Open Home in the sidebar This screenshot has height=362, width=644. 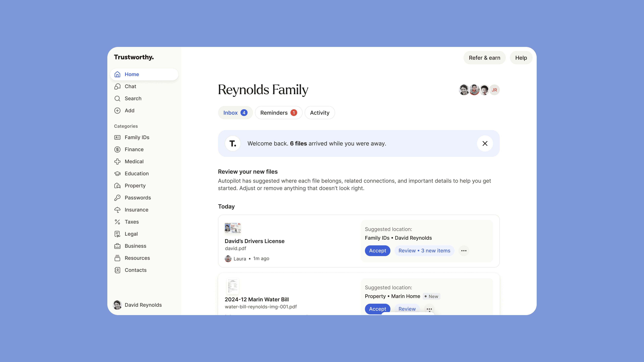[x=144, y=74]
